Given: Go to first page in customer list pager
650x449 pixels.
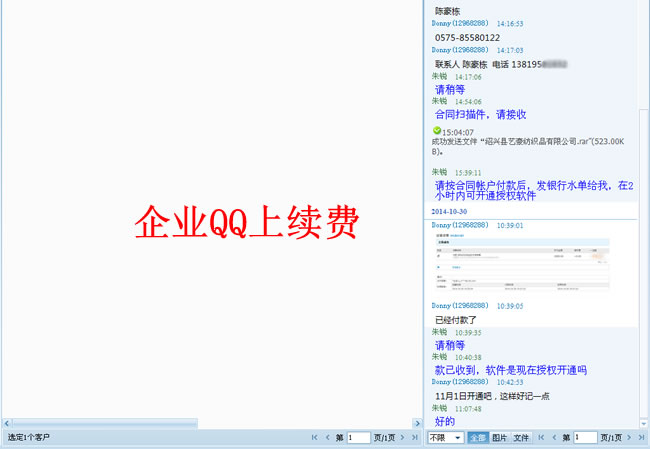Looking at the screenshot, I should click(x=314, y=437).
